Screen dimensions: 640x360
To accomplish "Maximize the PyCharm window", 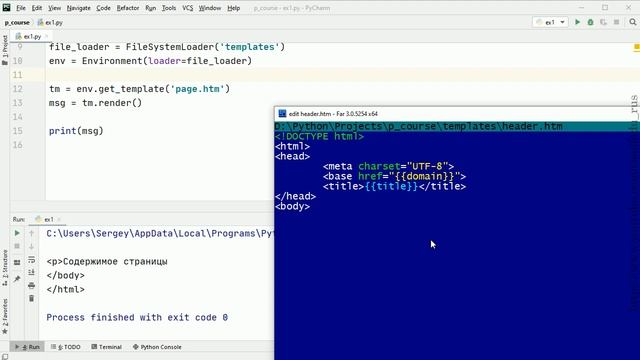I will pyautogui.click(x=605, y=8).
